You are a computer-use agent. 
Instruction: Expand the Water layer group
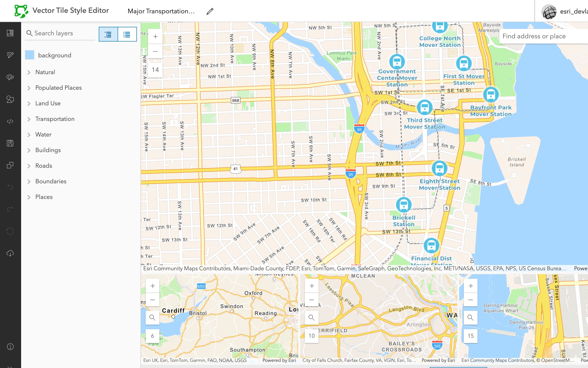(29, 135)
